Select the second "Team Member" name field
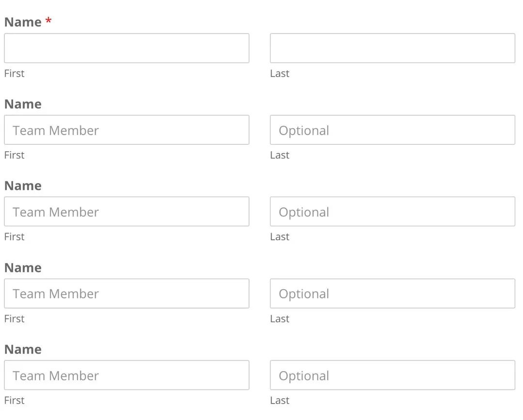Image resolution: width=523 pixels, height=420 pixels. click(x=127, y=212)
